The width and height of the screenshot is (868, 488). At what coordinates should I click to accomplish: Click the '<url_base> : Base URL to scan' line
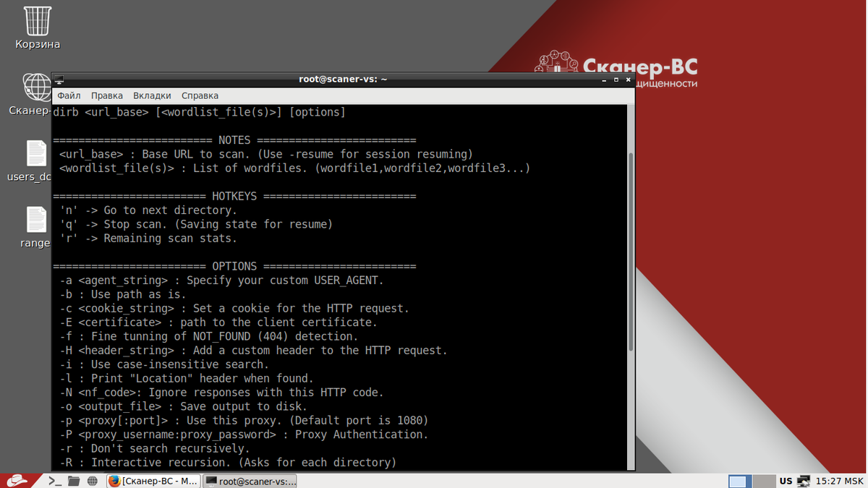[266, 154]
